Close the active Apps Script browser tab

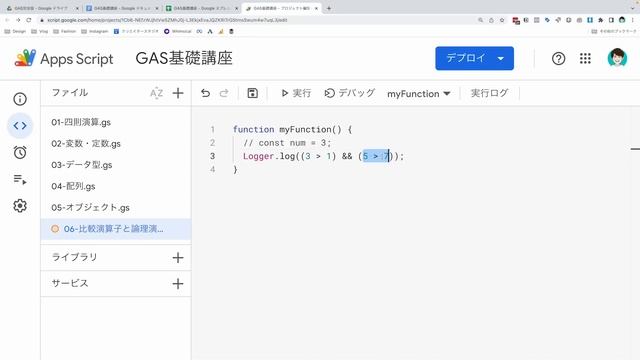point(316,8)
